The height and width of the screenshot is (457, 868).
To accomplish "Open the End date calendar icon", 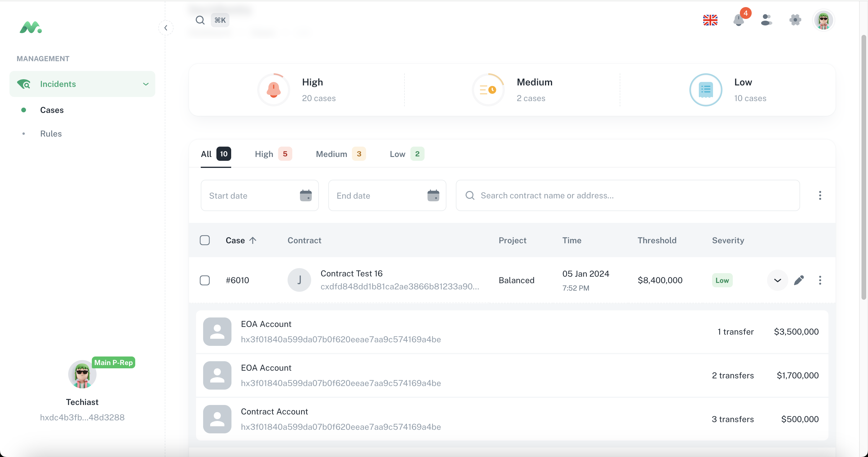I will pyautogui.click(x=433, y=196).
